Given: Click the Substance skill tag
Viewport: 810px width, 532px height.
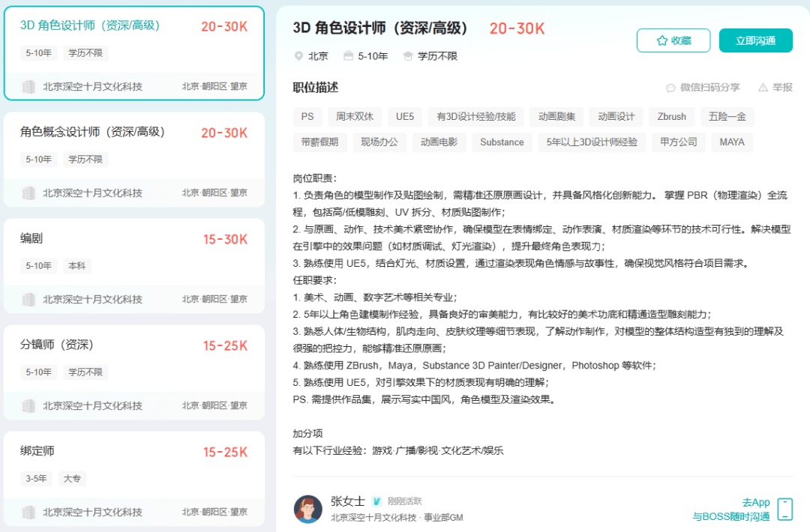Looking at the screenshot, I should 502,142.
